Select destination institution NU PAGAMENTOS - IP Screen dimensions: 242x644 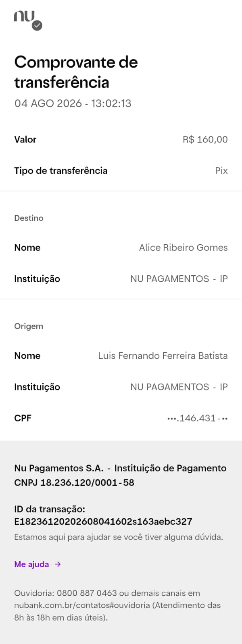coord(179,279)
